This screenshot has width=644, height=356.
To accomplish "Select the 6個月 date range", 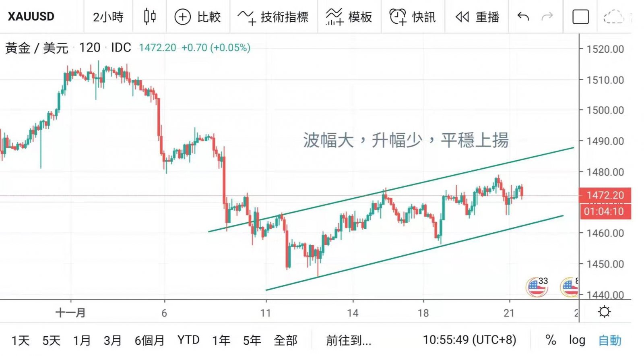I will 149,341.
